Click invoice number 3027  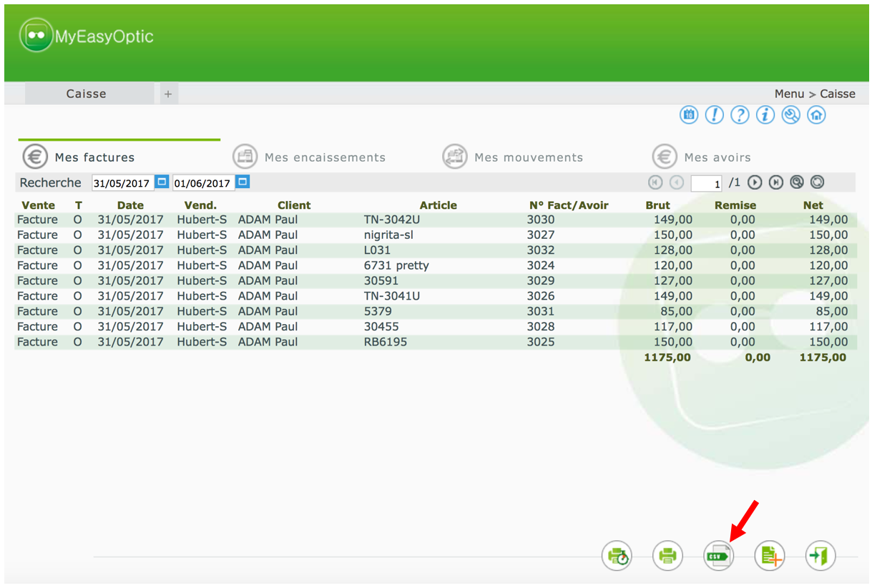pyautogui.click(x=541, y=235)
